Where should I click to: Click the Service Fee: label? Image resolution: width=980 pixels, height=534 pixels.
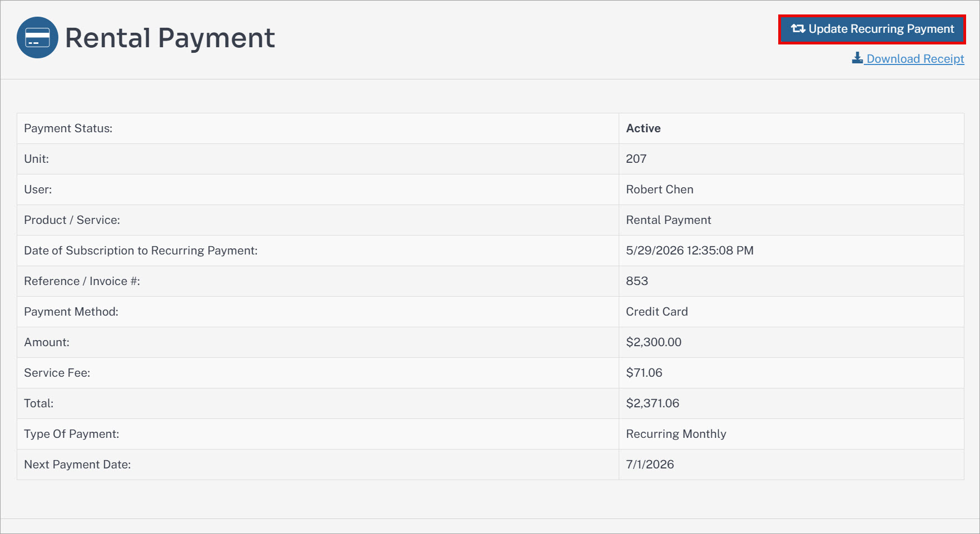[57, 373]
